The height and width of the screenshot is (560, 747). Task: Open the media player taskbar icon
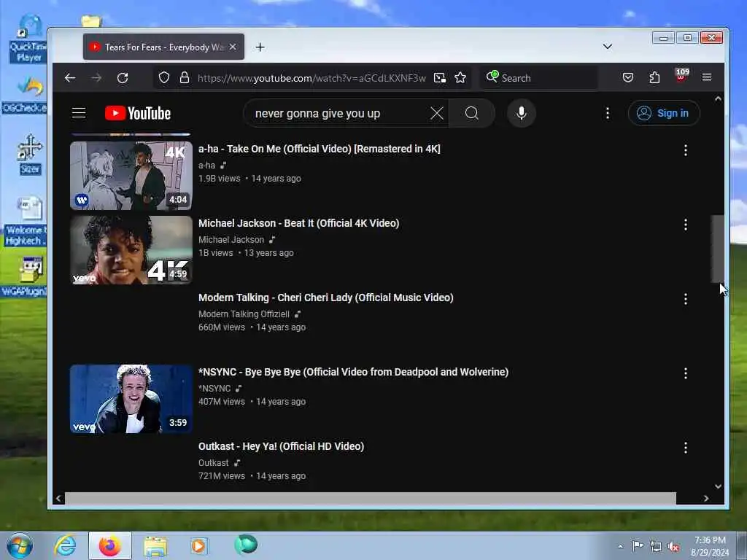coord(198,545)
